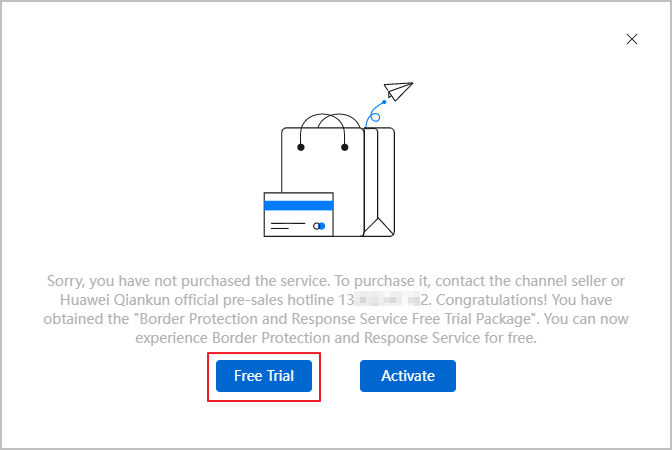Click the "Huawei Qiankun official" text

coord(140,300)
